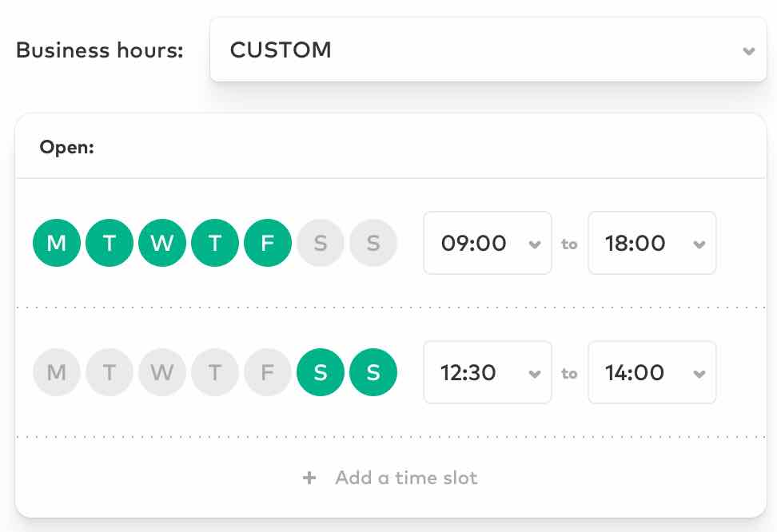Change the 18:00 closing time dropdown
Viewport: 777px width, 532px height.
(x=651, y=243)
